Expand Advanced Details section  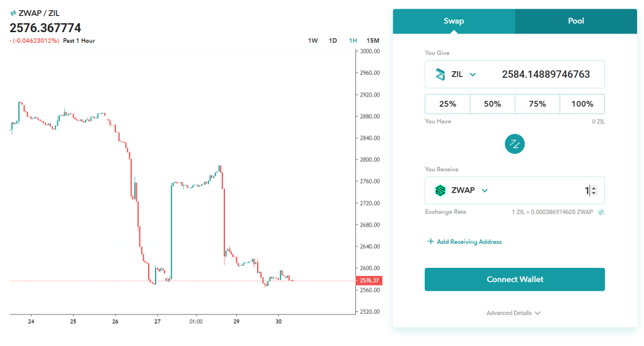click(514, 313)
